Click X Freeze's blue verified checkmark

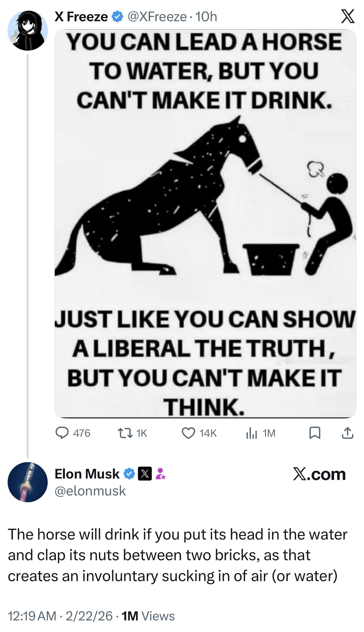point(117,17)
